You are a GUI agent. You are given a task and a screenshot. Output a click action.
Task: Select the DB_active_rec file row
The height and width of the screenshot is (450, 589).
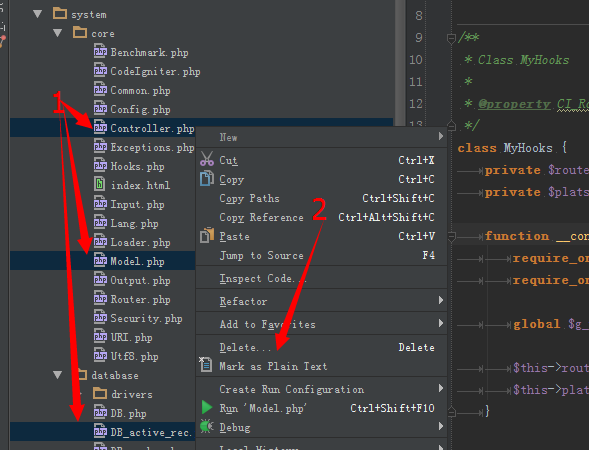tap(103, 432)
